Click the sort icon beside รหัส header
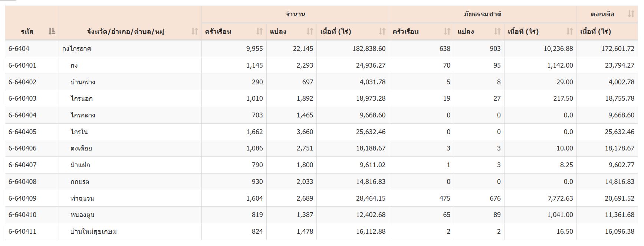Image resolution: width=644 pixels, height=246 pixels. (52, 32)
